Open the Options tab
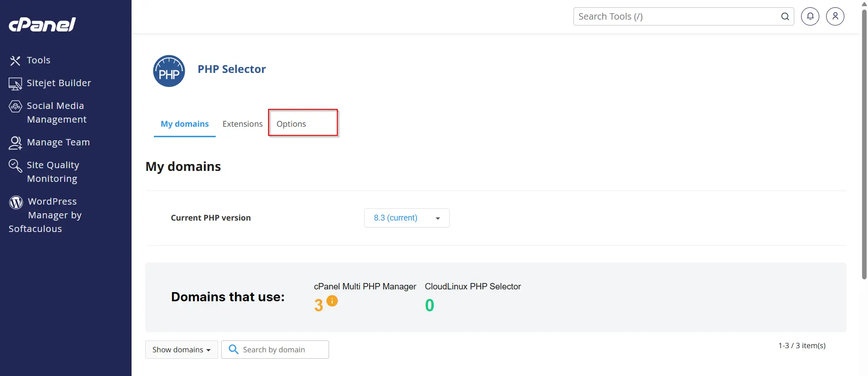The width and height of the screenshot is (868, 376). (291, 124)
